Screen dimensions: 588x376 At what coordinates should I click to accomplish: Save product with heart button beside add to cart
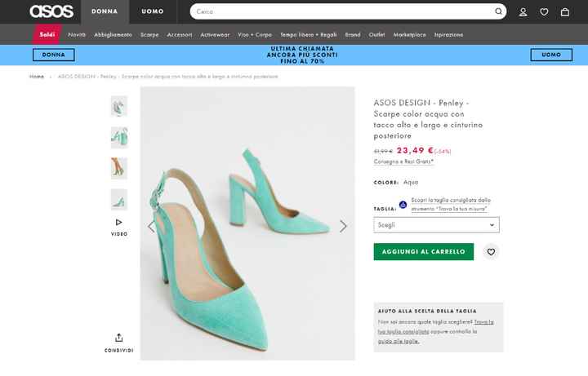point(491,252)
